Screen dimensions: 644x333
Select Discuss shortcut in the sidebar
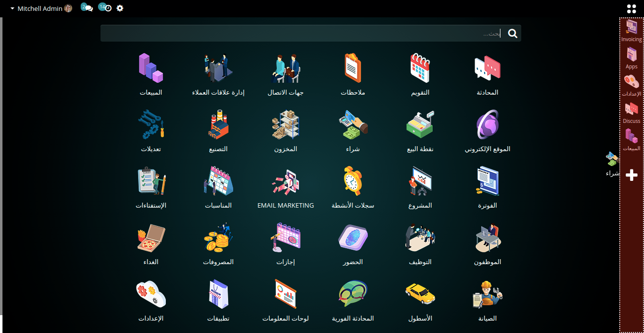tap(631, 112)
